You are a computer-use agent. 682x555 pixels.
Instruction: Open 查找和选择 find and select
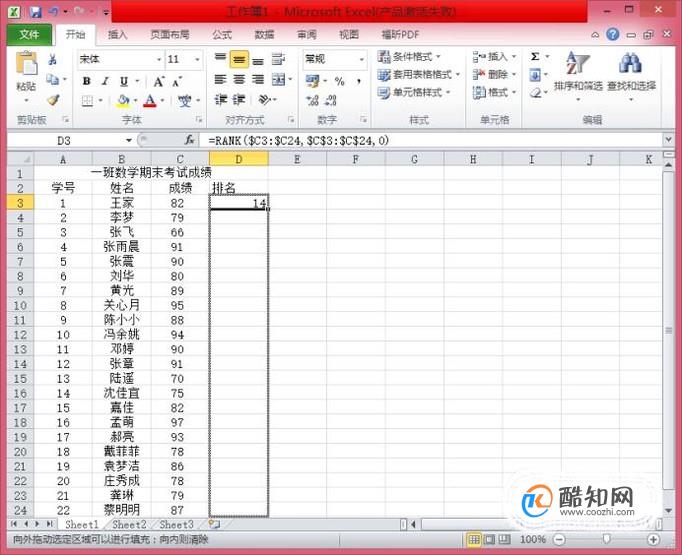631,75
